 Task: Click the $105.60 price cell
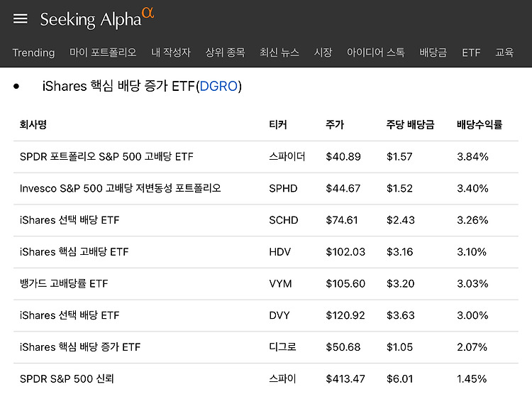(345, 283)
